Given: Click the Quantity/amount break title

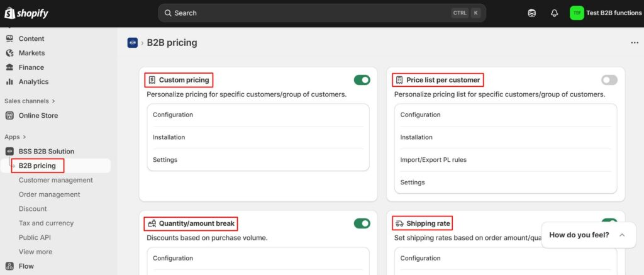Looking at the screenshot, I should tap(197, 223).
